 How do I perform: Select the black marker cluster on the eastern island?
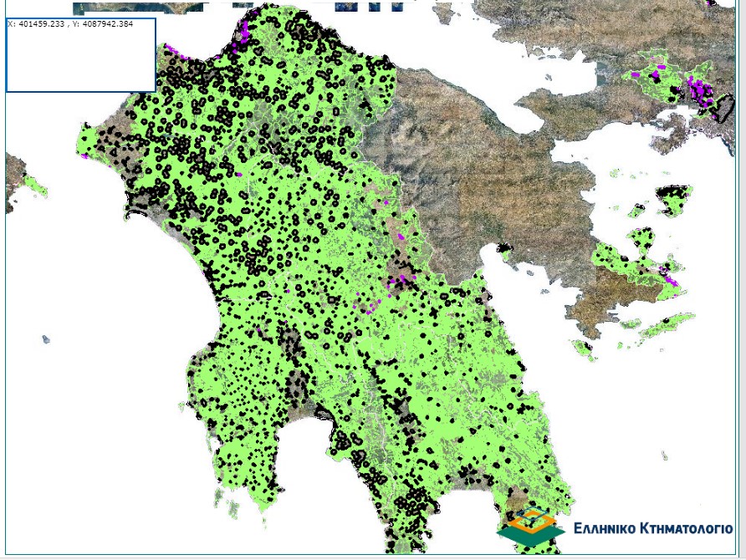click(x=673, y=196)
